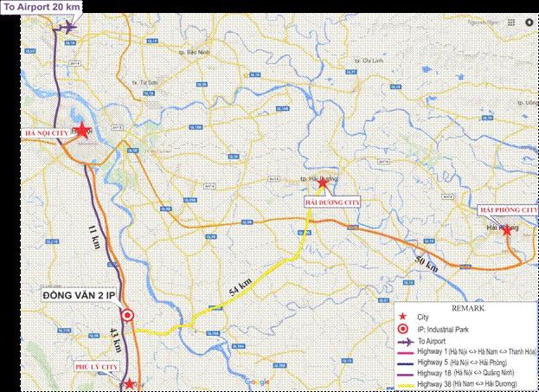Click the Industrial Park symbol in the legend
The height and width of the screenshot is (392, 539).
405,330
